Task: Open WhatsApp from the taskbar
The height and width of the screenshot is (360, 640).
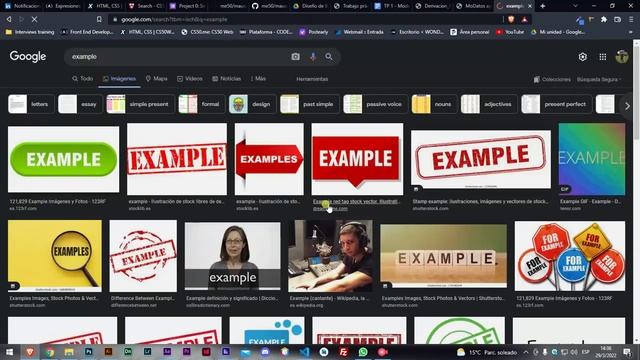Action: pyautogui.click(x=363, y=352)
